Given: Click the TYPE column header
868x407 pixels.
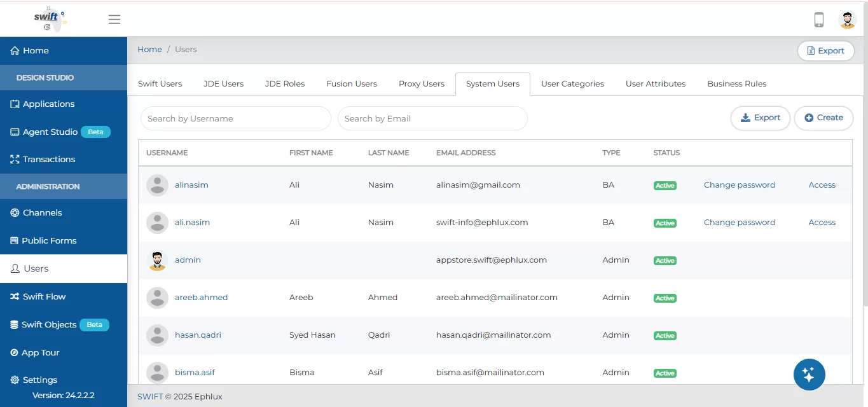Looking at the screenshot, I should click(x=611, y=153).
